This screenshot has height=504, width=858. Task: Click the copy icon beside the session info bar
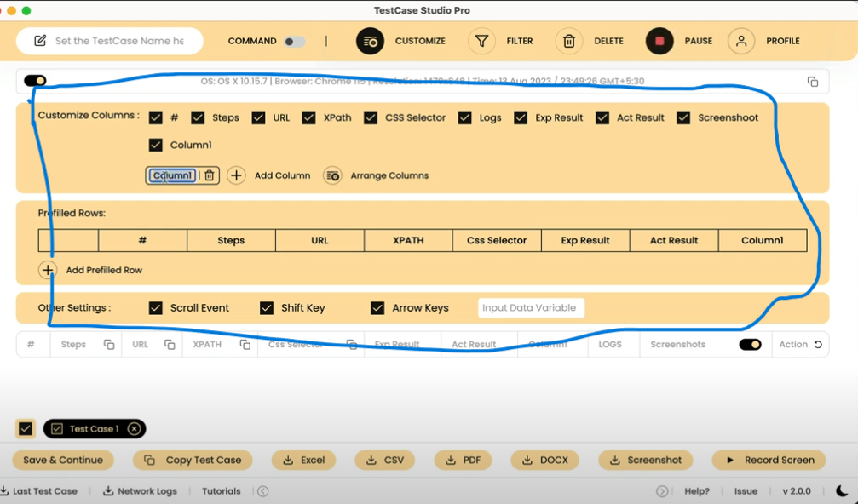(x=811, y=81)
